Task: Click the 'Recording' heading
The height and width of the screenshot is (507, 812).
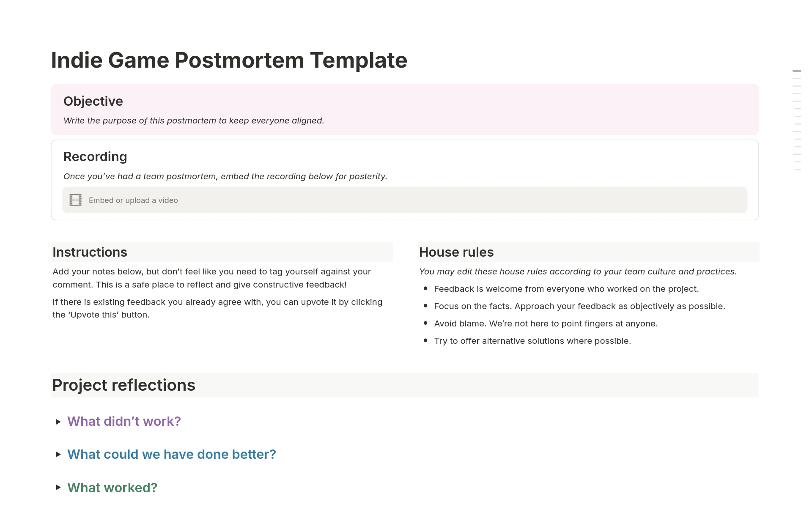Action: (x=95, y=156)
